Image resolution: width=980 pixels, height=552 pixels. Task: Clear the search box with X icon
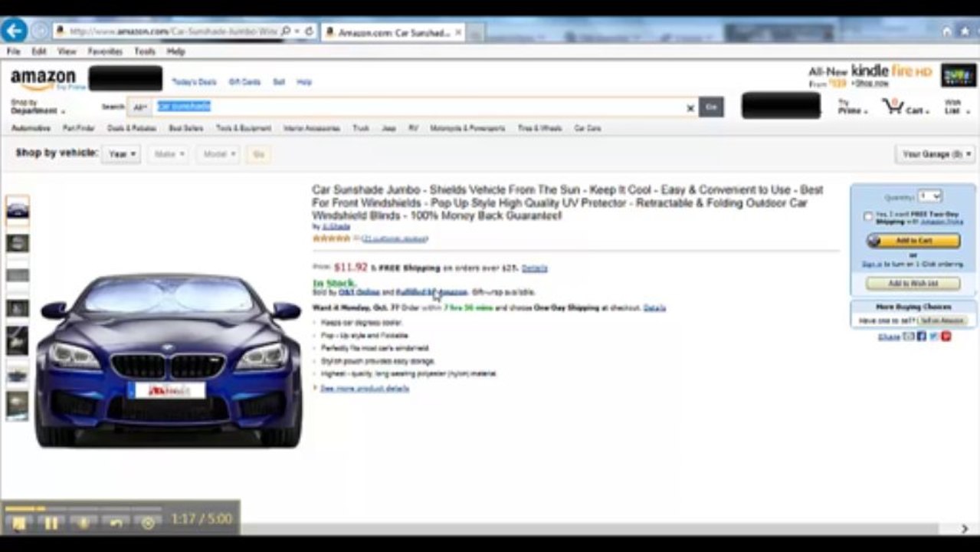(690, 108)
